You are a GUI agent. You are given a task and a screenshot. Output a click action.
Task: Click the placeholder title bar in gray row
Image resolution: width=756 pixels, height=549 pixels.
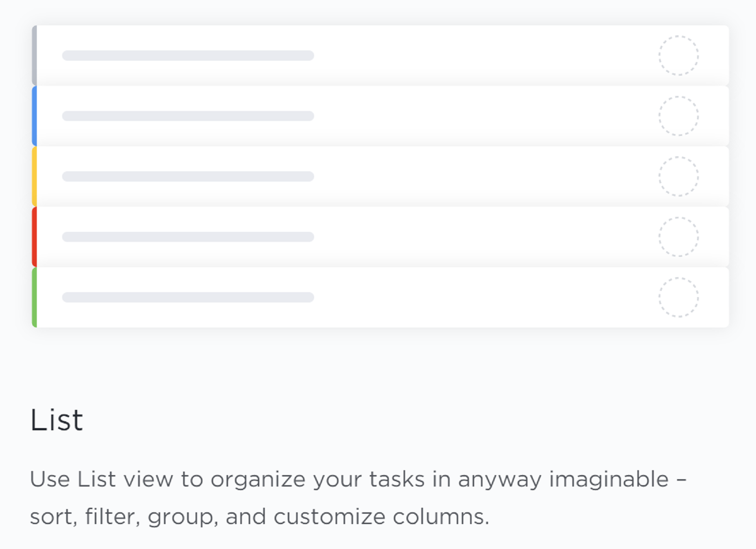point(188,55)
